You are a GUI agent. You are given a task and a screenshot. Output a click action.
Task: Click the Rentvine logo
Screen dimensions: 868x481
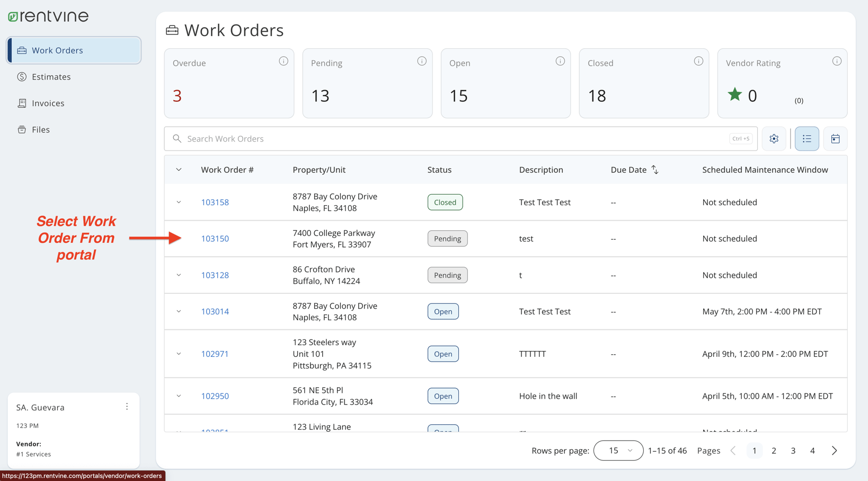48,16
